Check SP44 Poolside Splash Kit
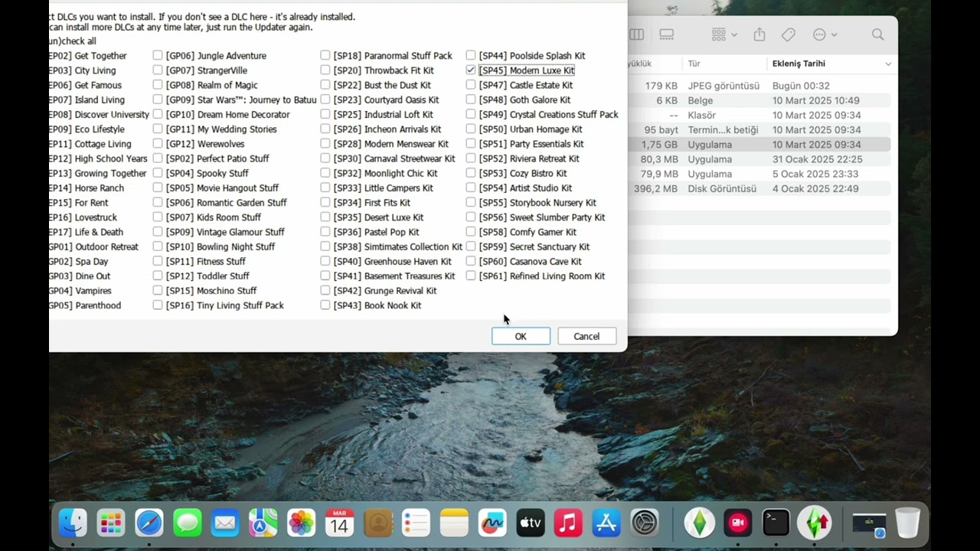Image resolution: width=980 pixels, height=551 pixels. [x=471, y=55]
